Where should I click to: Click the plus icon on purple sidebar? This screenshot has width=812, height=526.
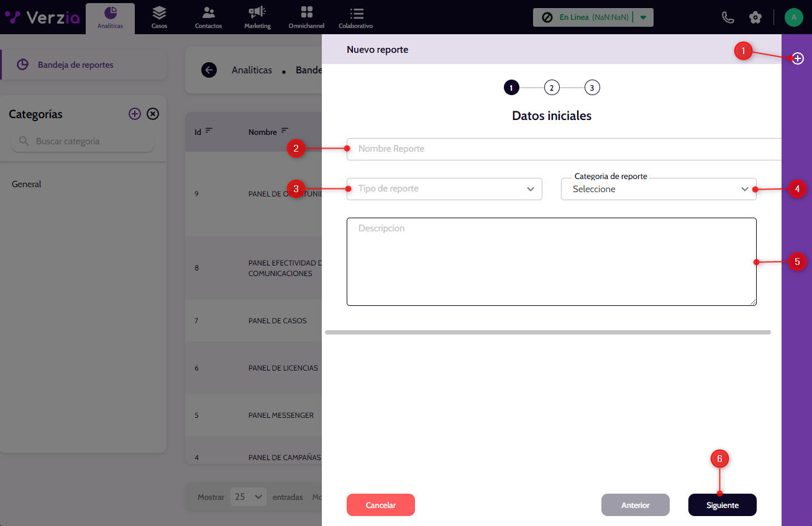[x=798, y=58]
